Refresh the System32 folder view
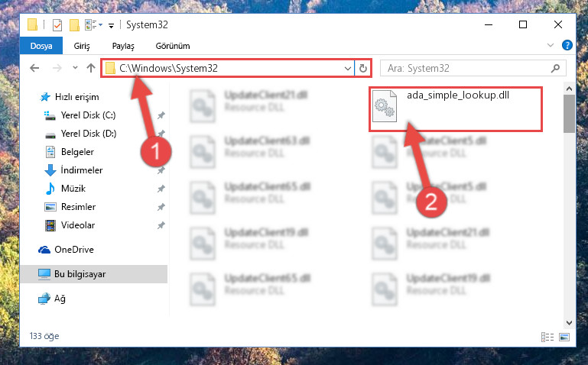Image resolution: width=588 pixels, height=365 pixels. (363, 69)
